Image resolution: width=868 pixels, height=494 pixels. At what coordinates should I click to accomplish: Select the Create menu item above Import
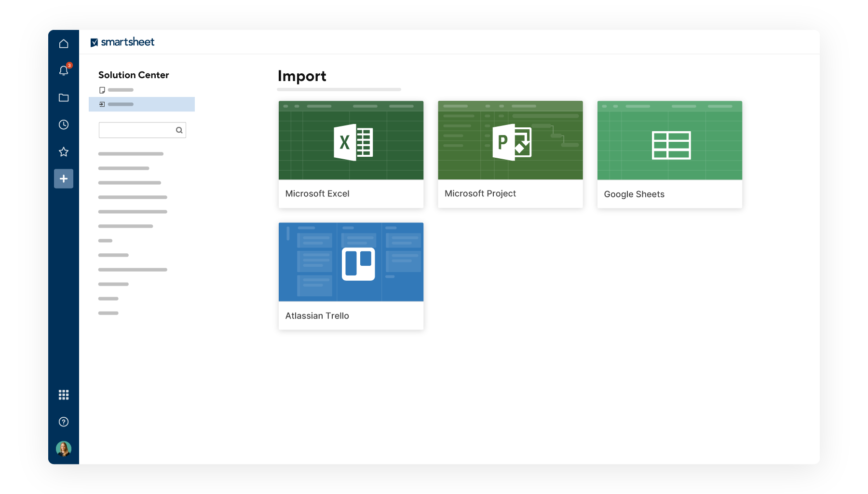pos(117,90)
